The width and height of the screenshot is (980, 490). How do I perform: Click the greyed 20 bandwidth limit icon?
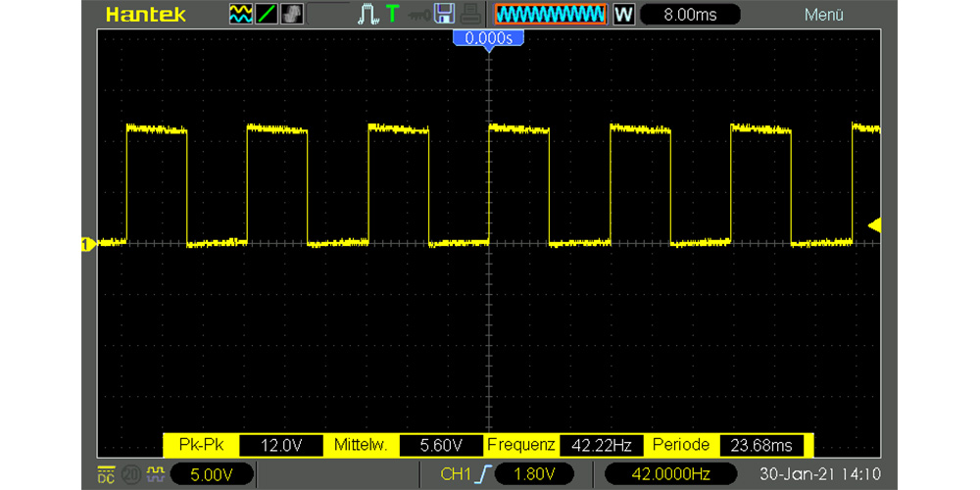coord(131,473)
